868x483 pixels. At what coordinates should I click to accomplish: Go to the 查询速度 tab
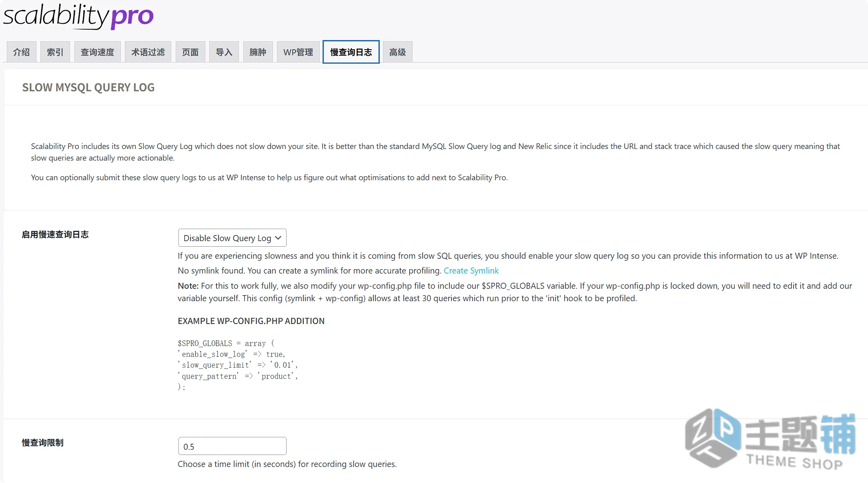tap(98, 52)
